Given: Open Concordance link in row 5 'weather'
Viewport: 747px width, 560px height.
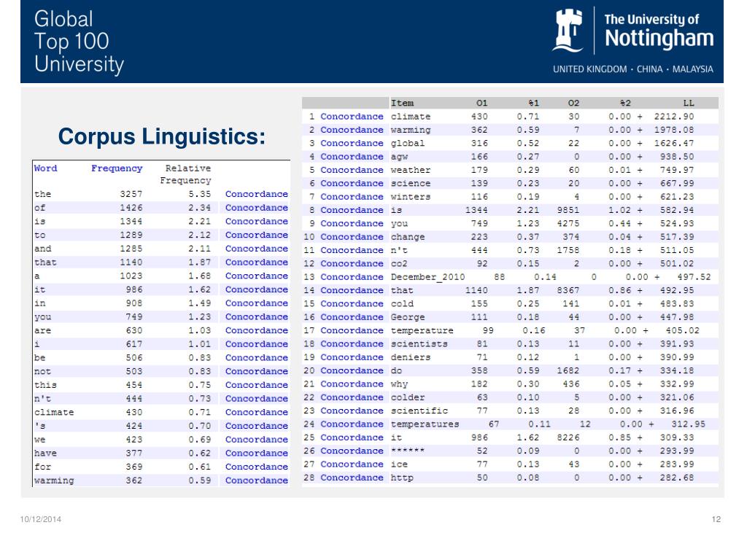Looking at the screenshot, I should point(352,170).
